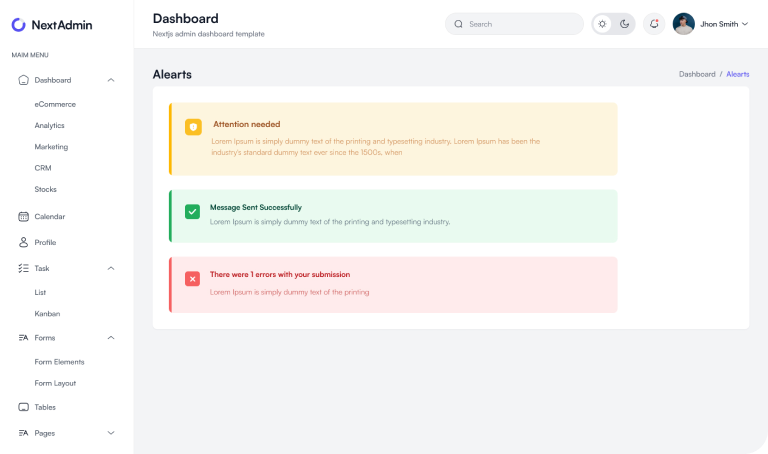Click the red error X icon
The image size is (768, 454).
tap(192, 279)
